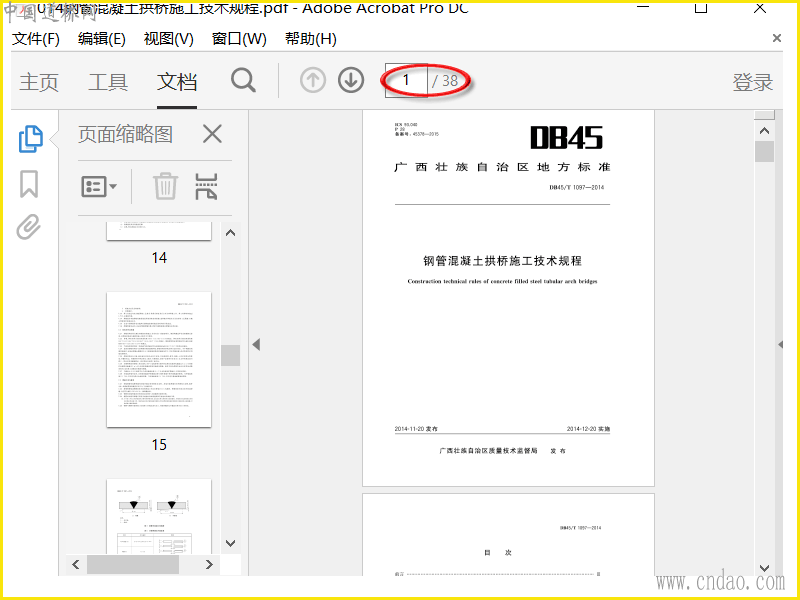Open the 文件(F) menu
The image size is (800, 600).
(36, 39)
